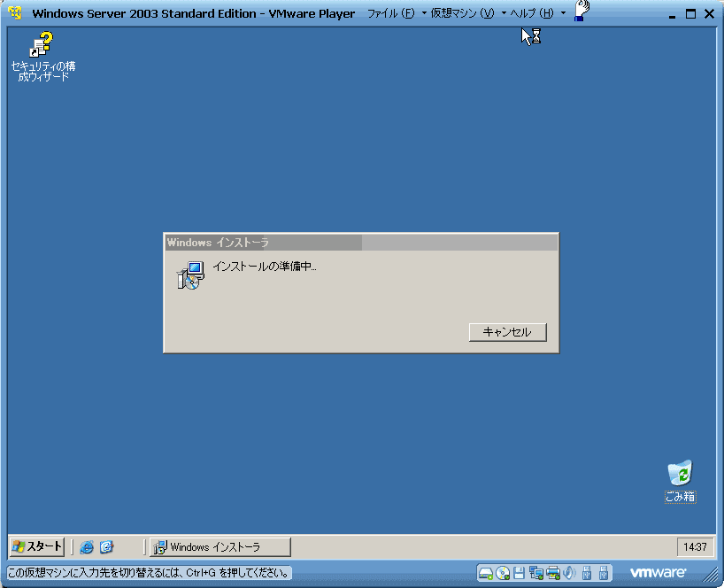Click the network adapter device icon

click(536, 573)
